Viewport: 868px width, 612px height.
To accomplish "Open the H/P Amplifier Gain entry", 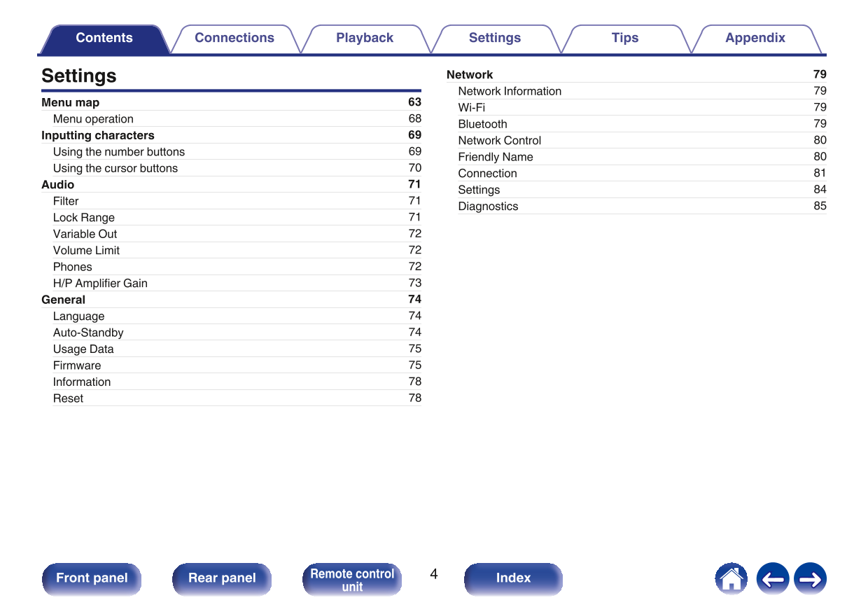I will pyautogui.click(x=100, y=283).
